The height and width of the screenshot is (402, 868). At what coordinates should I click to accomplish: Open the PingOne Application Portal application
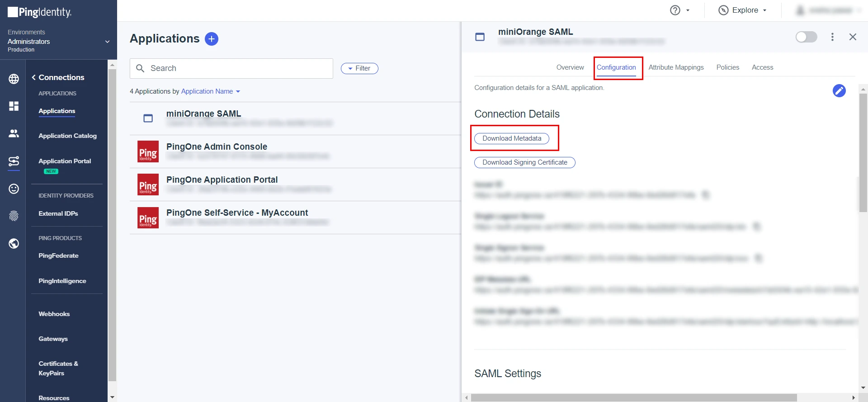295,184
